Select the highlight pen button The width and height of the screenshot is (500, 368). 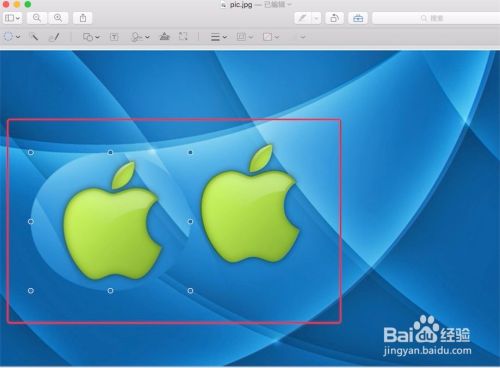(303, 18)
